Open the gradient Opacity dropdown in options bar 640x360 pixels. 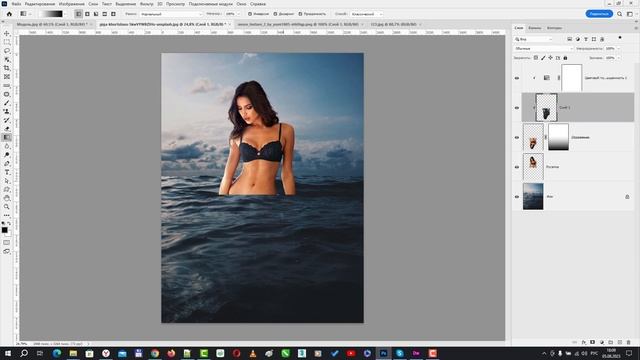(x=239, y=14)
